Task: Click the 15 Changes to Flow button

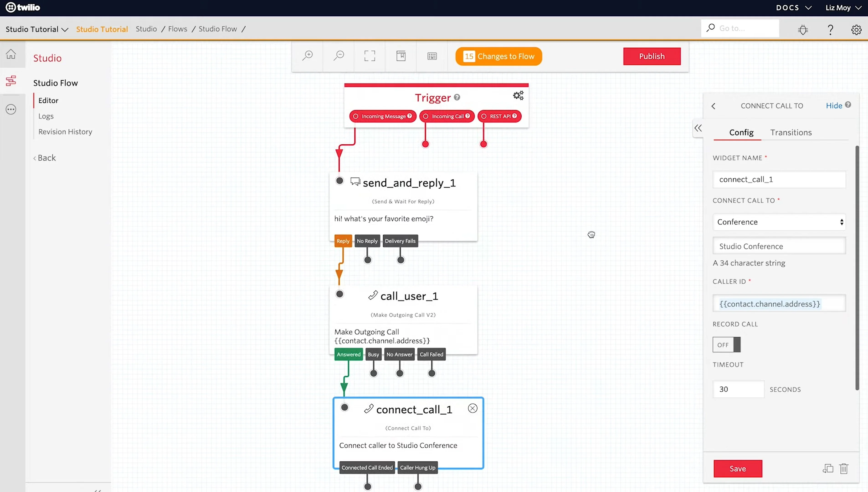Action: [x=500, y=56]
